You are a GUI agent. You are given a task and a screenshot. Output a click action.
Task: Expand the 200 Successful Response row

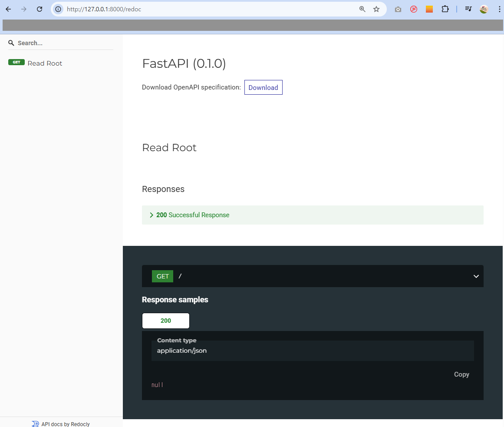(x=313, y=215)
